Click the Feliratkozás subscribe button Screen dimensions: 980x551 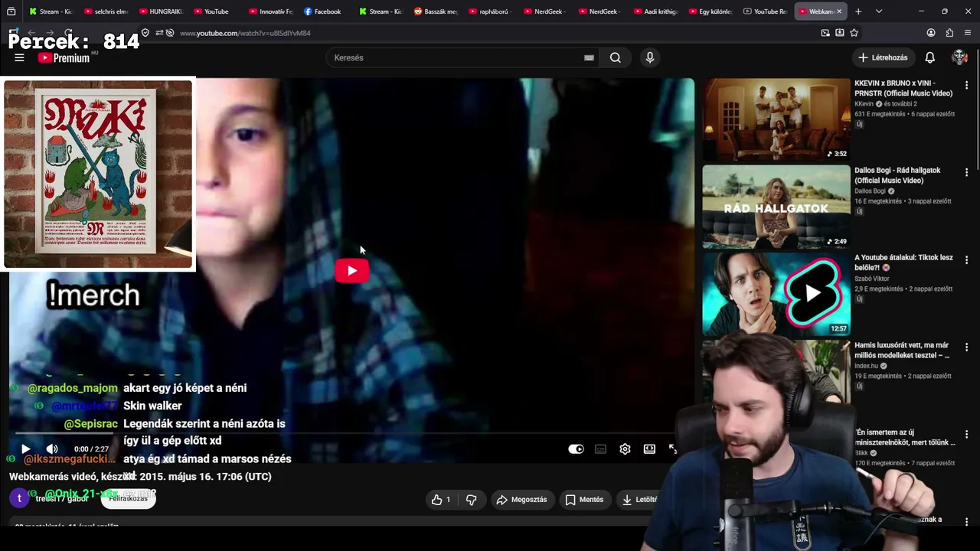pos(129,499)
